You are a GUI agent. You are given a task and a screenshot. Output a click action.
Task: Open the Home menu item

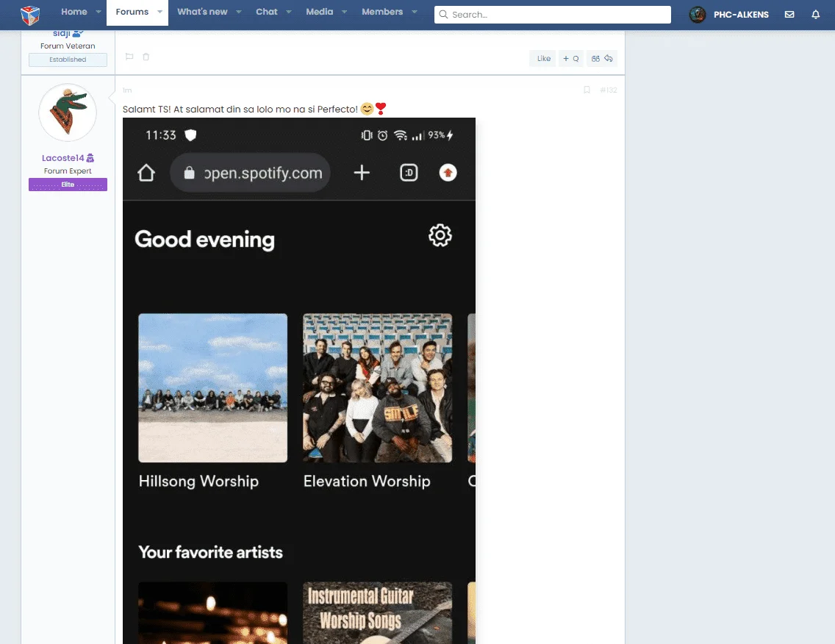(74, 12)
